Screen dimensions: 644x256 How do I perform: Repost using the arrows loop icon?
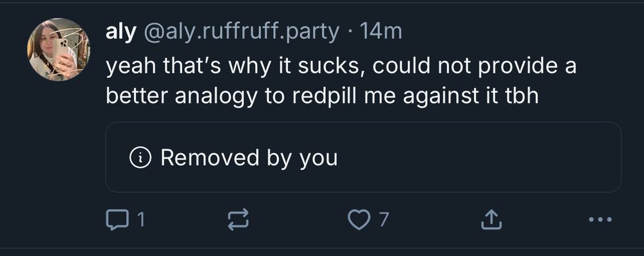(x=239, y=219)
